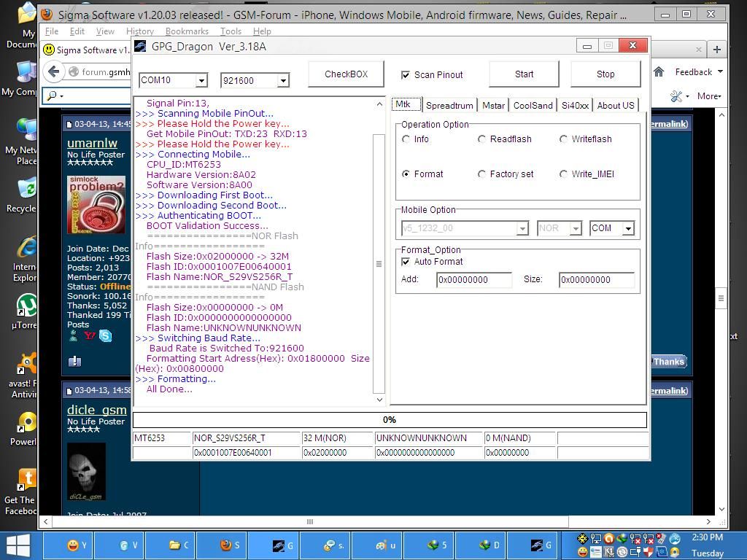Open the Recycle Bin desktop icon

click(x=26, y=189)
